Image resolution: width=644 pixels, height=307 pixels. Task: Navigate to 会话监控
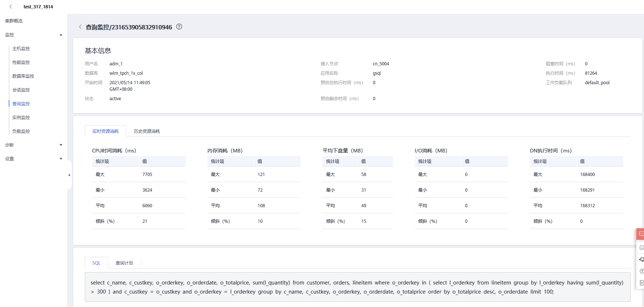tap(21, 90)
